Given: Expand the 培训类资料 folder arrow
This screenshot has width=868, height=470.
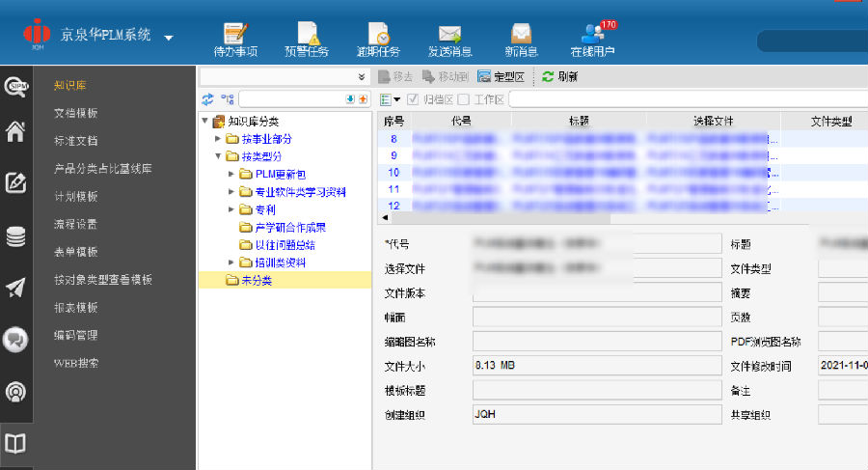Looking at the screenshot, I should click(231, 263).
